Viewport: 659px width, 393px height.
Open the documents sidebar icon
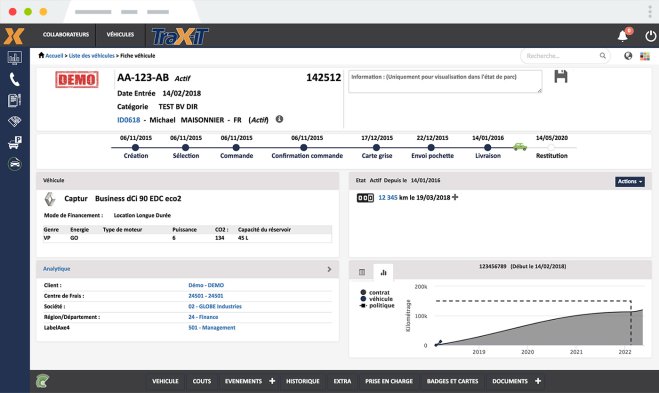[14, 100]
